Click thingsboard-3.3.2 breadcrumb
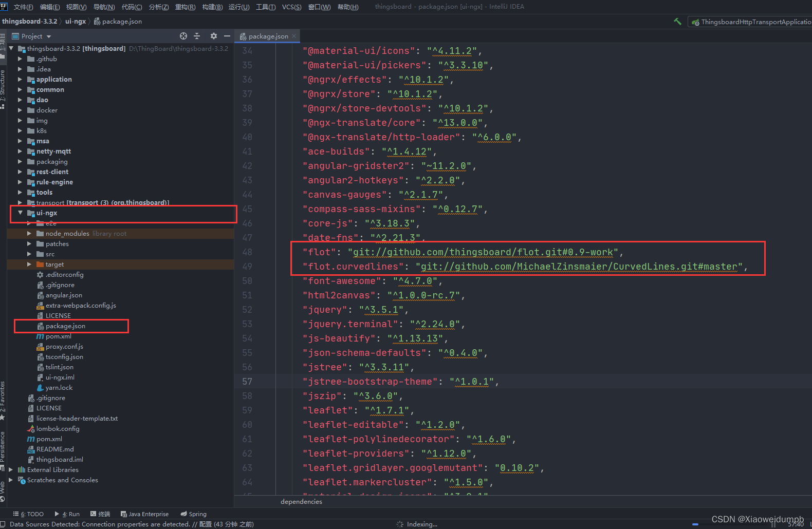 pyautogui.click(x=29, y=21)
